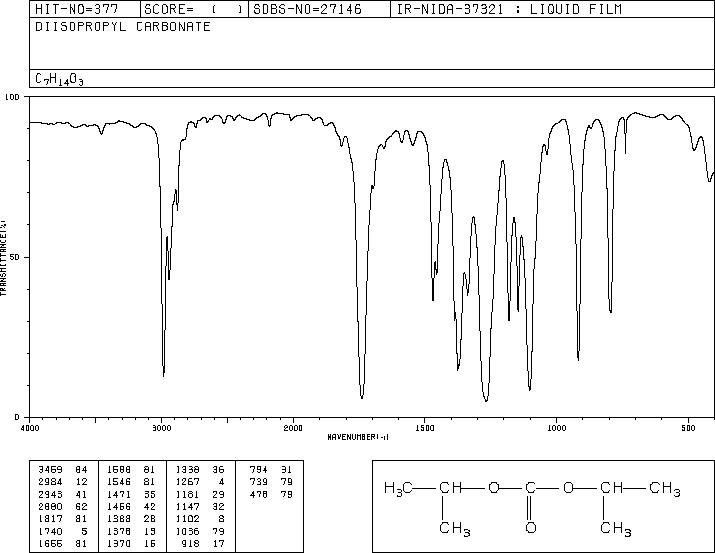715x553 pixels.
Task: Select the 2000 wavenumber axis label
Action: pyautogui.click(x=293, y=428)
